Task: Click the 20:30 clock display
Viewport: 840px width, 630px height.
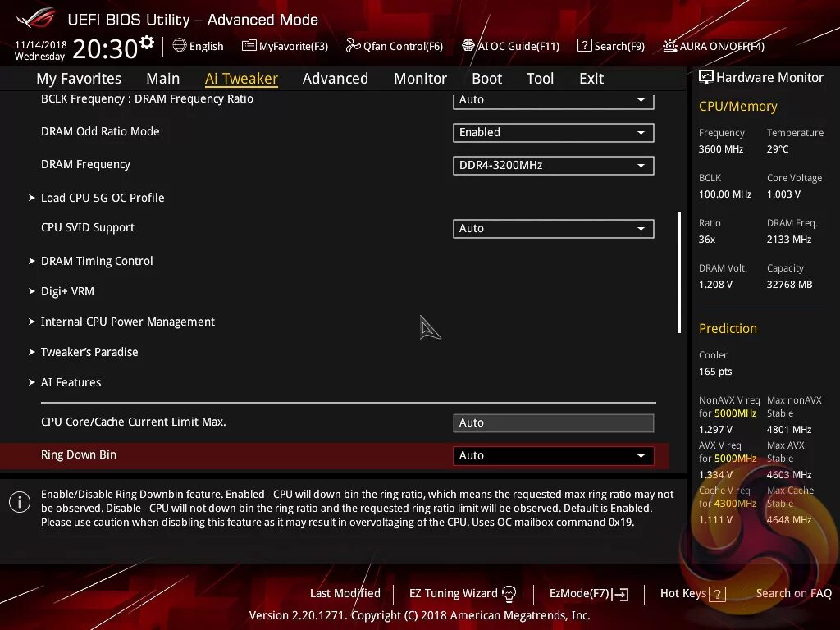Action: (x=105, y=49)
